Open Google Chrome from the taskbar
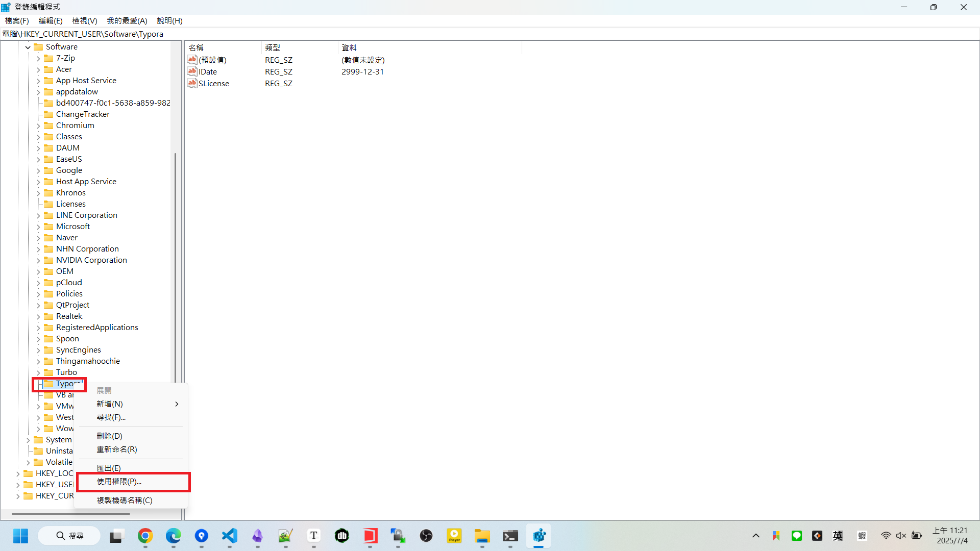 click(145, 536)
